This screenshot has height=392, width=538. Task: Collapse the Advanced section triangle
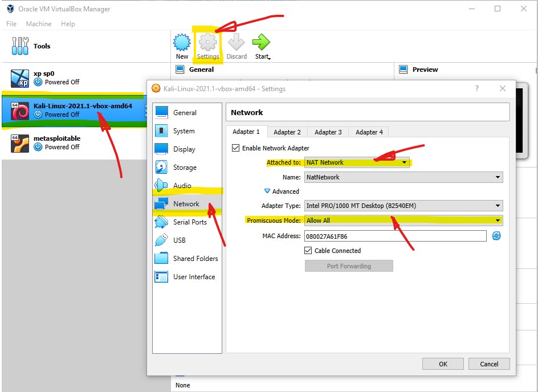point(267,191)
